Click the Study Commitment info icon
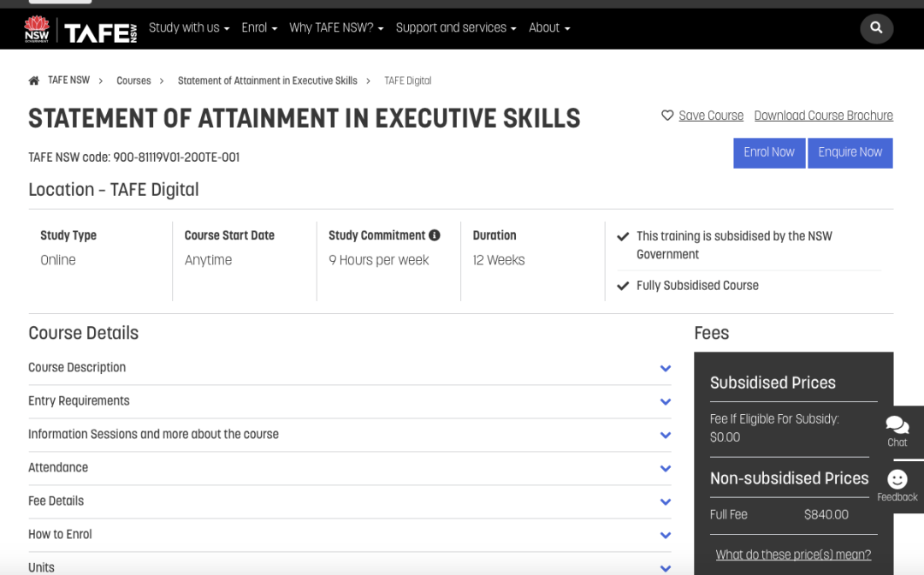Image resolution: width=924 pixels, height=575 pixels. click(435, 235)
